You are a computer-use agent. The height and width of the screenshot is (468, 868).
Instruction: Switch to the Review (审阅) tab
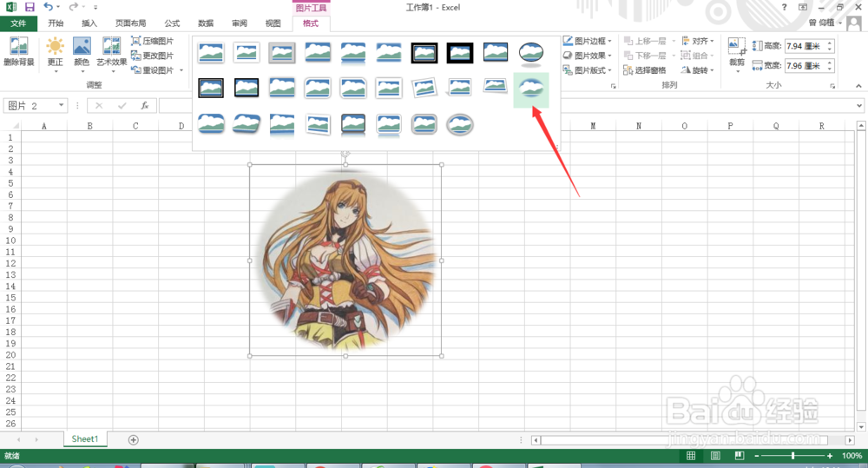click(240, 23)
